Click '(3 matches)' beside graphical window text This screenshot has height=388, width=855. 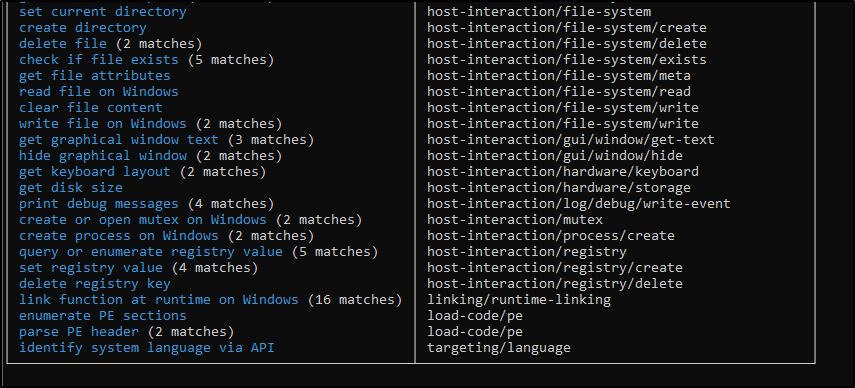tap(270, 140)
